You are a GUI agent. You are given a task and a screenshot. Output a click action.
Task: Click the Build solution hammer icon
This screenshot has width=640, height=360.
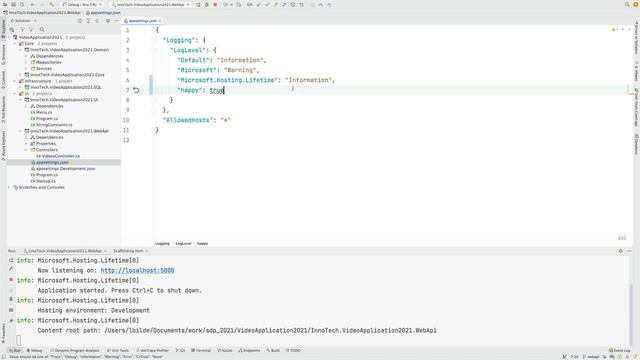[51, 4]
